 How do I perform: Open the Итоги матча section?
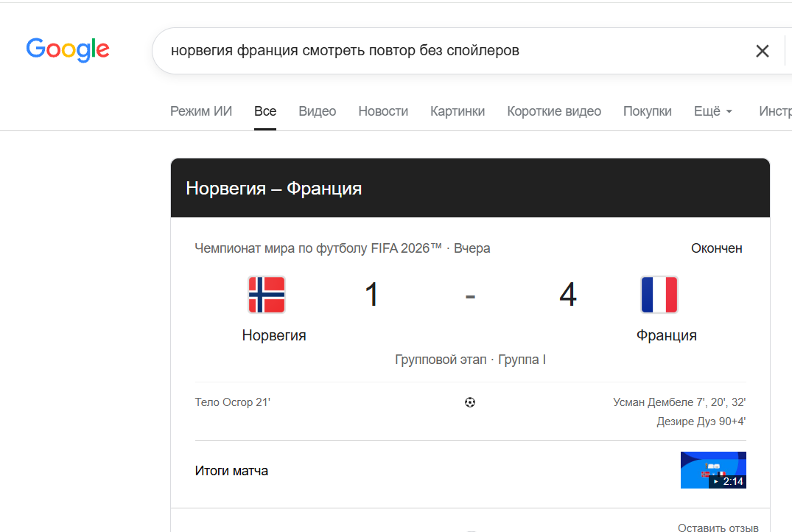[231, 471]
